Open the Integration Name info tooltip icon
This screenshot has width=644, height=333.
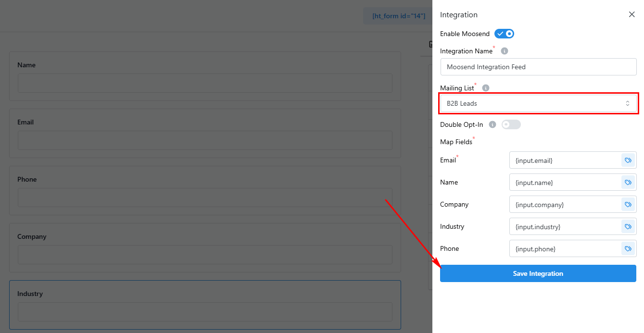point(504,50)
